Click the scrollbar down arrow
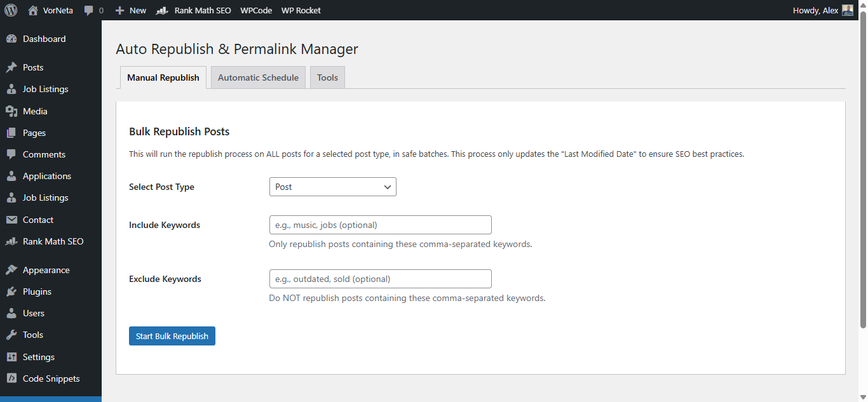Viewport: 868px width, 402px height. click(x=863, y=396)
